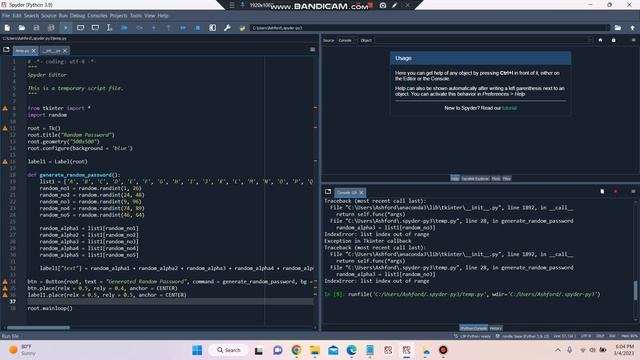640x360 pixels.
Task: Open a file using the folder icon
Action: pos(22,28)
